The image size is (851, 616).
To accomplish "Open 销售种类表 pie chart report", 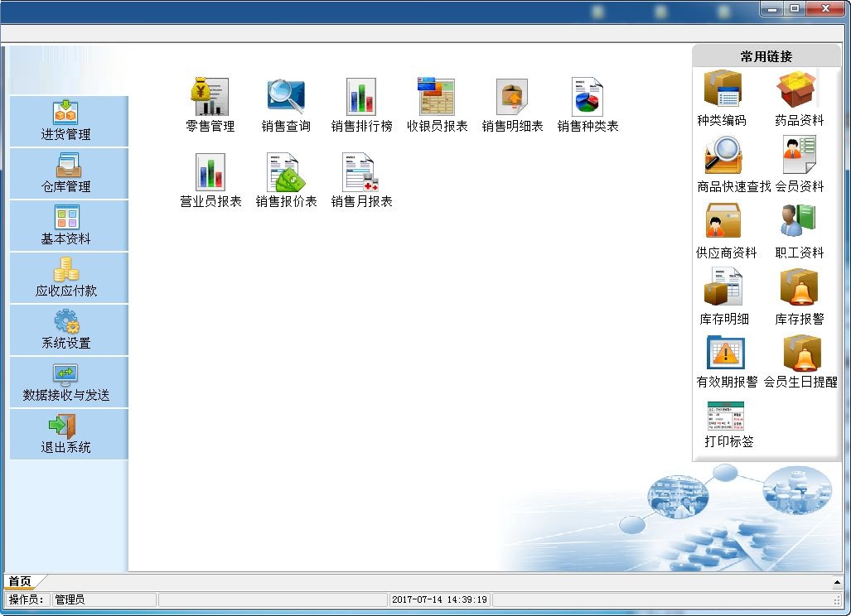I will [587, 99].
